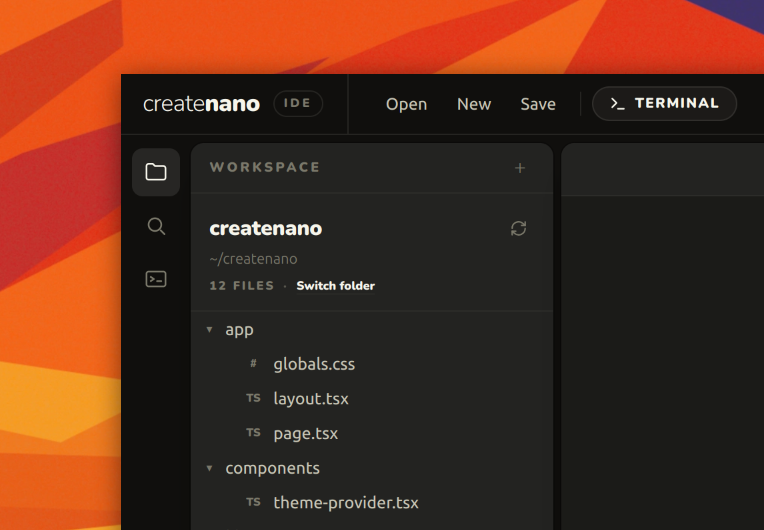
Task: Click the WORKSPACE panel heading
Action: (x=265, y=167)
